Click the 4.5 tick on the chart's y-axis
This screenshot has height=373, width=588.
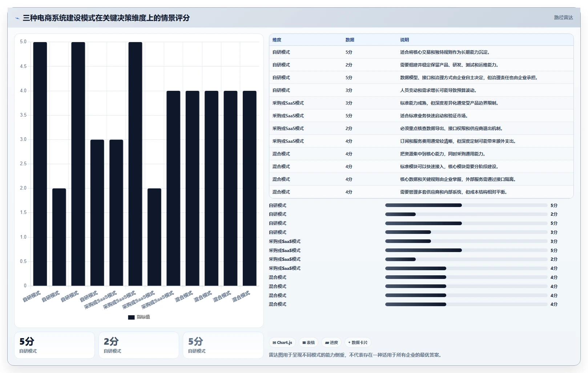23,66
